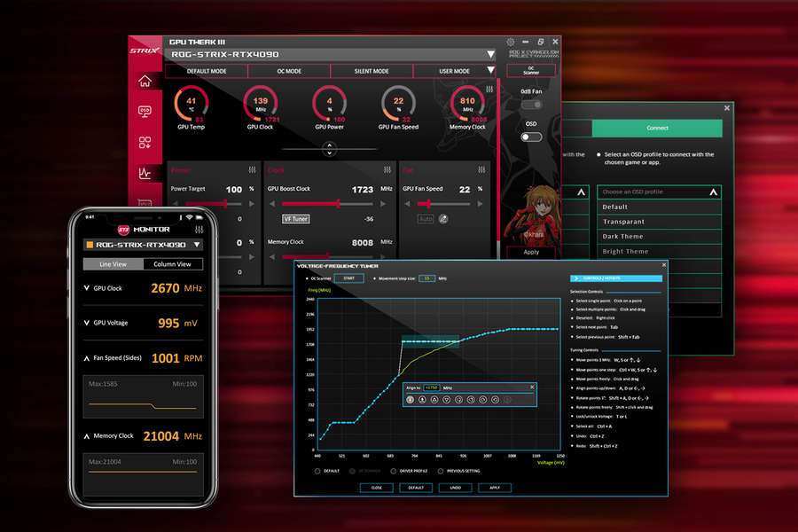798x532 pixels.
Task: Click the sixth rotate icon in Align-to popup
Action: click(x=471, y=400)
